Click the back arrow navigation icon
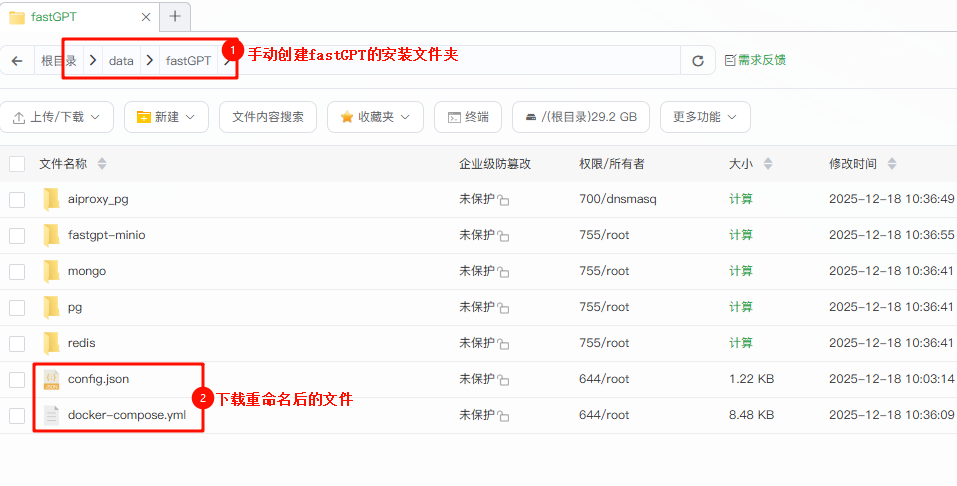This screenshot has height=486, width=957. click(17, 61)
